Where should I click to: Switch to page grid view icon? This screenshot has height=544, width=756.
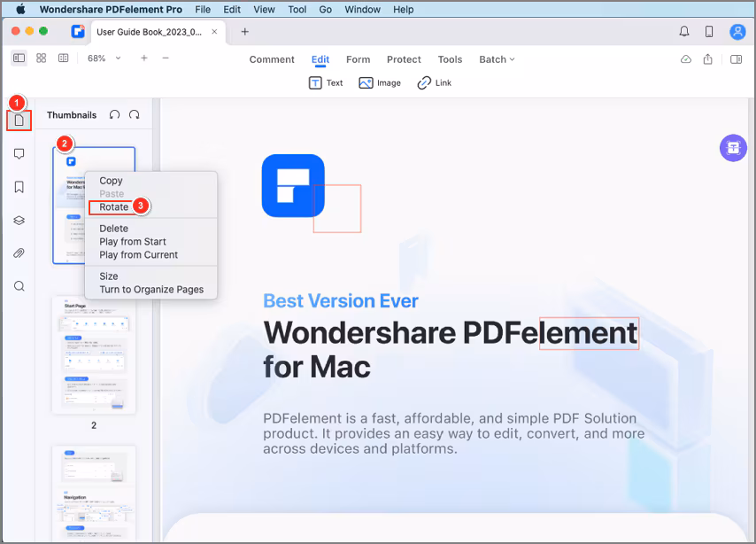(41, 58)
